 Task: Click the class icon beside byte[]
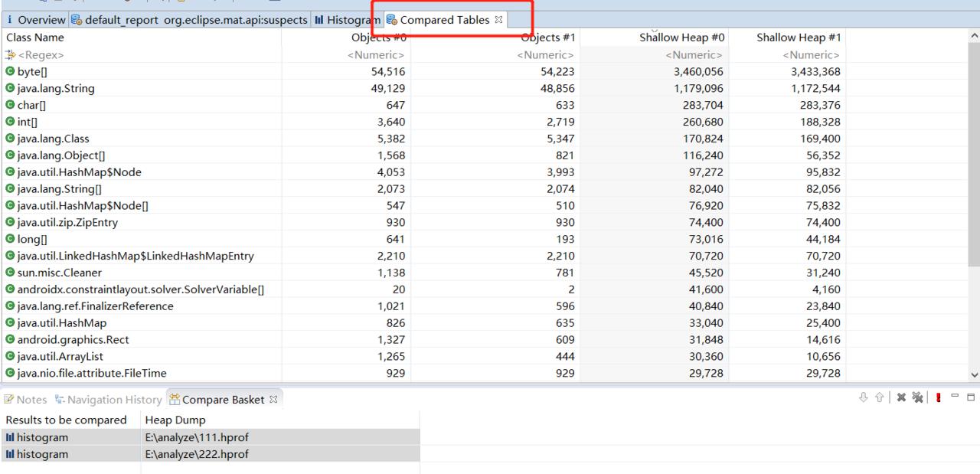point(10,71)
